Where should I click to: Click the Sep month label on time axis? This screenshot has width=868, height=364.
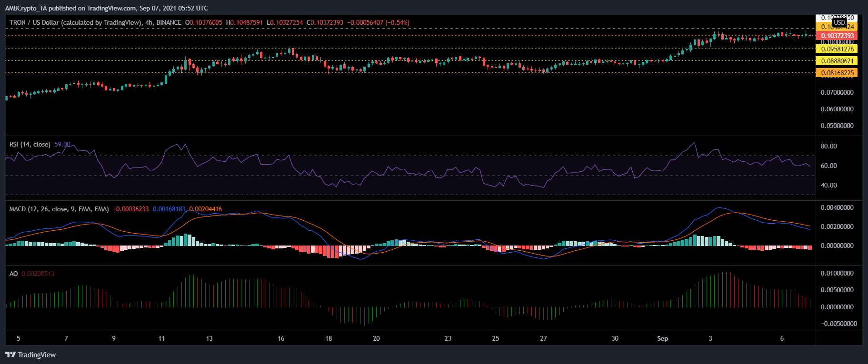coord(662,338)
